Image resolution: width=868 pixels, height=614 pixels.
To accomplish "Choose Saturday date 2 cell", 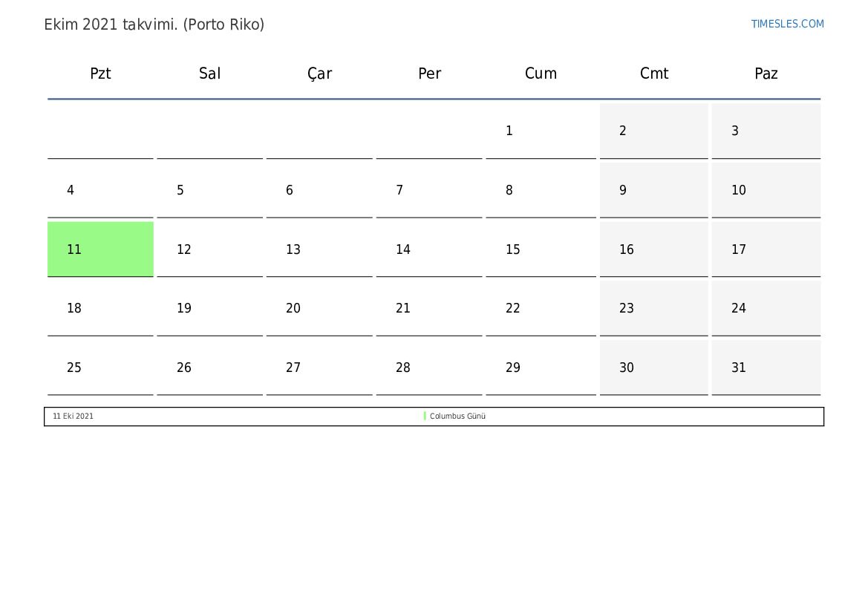I will (x=653, y=131).
